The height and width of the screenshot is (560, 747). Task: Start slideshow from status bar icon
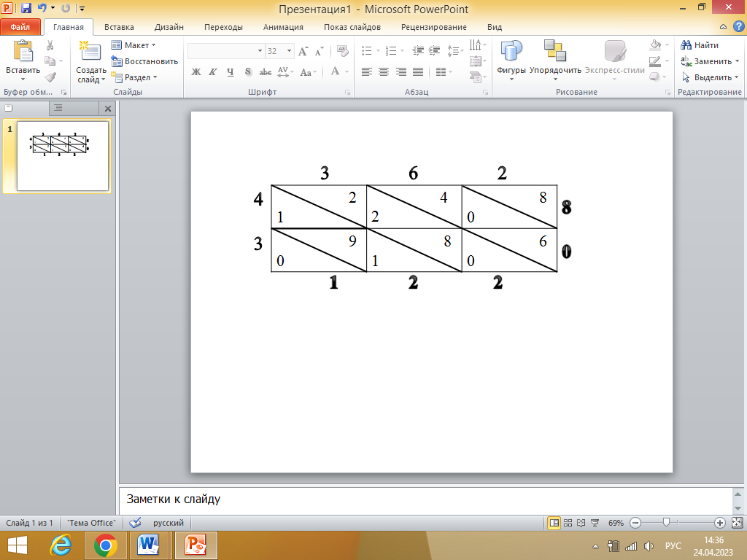[x=595, y=523]
